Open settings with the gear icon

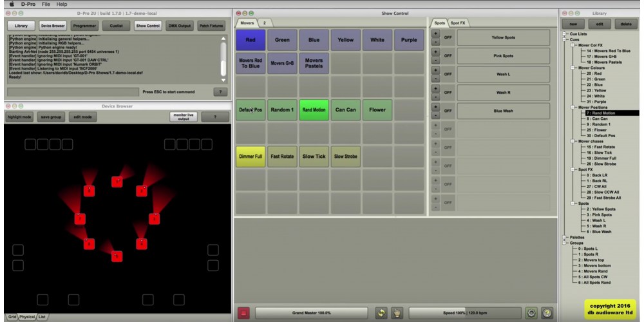click(x=531, y=313)
